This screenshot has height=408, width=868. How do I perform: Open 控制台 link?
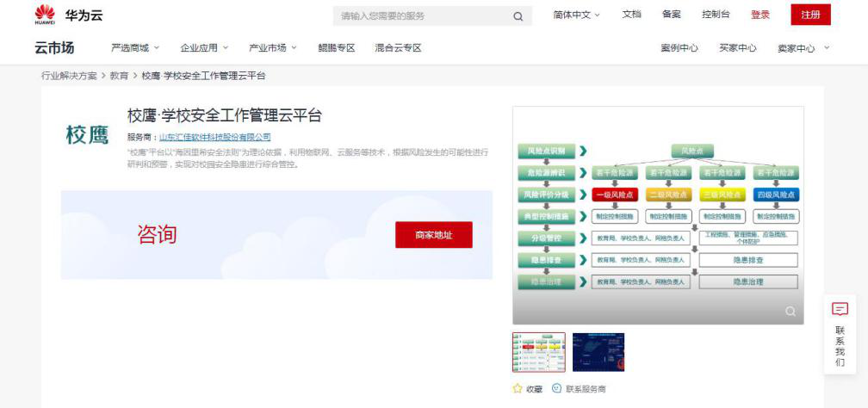[716, 15]
